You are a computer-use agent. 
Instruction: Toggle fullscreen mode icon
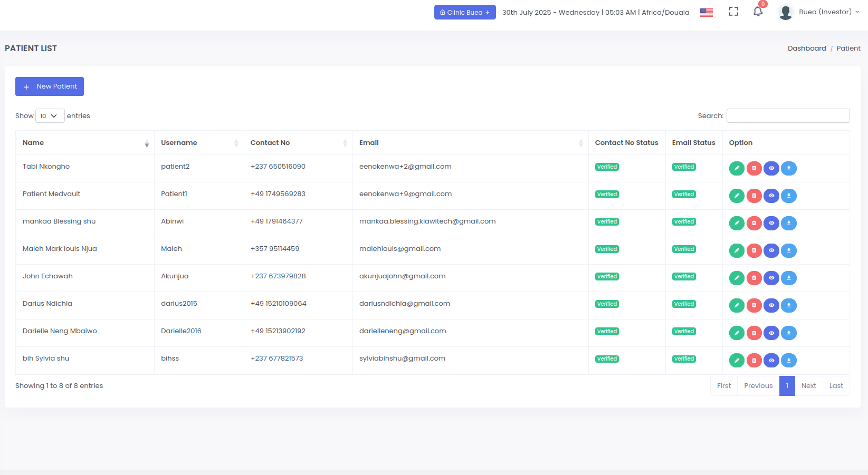click(x=733, y=12)
